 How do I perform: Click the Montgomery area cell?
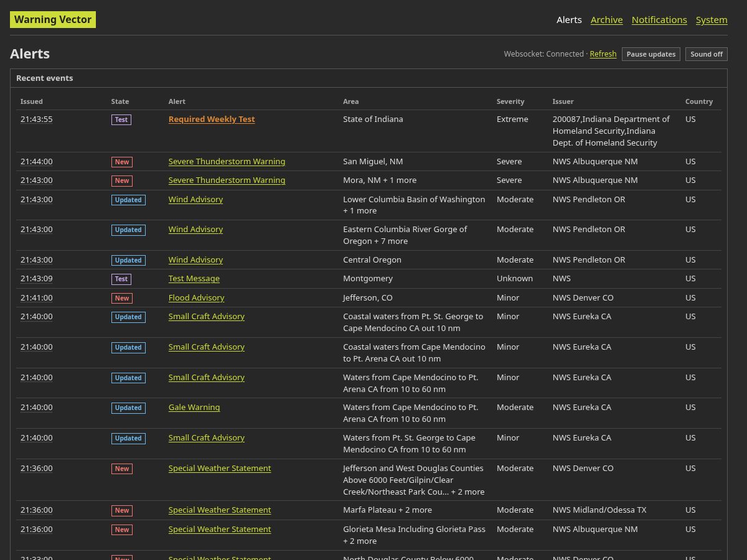pyautogui.click(x=368, y=279)
